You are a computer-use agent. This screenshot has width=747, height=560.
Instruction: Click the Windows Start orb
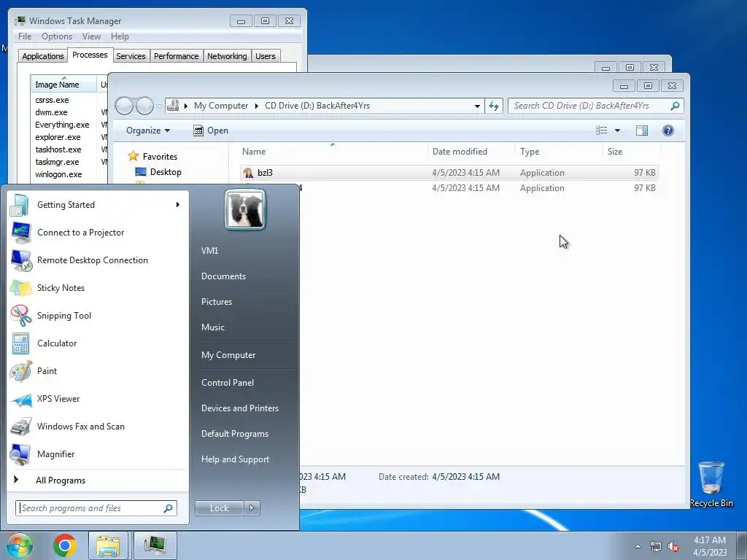point(19,545)
